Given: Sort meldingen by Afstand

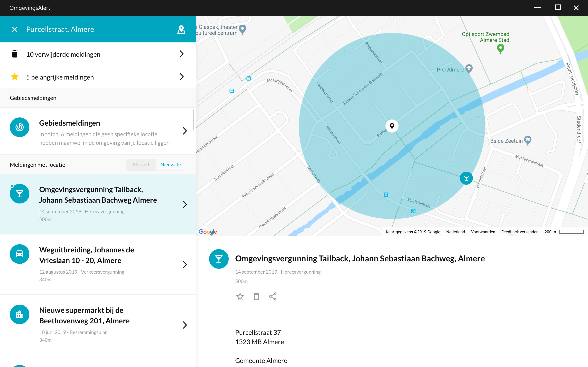Looking at the screenshot, I should (x=140, y=165).
